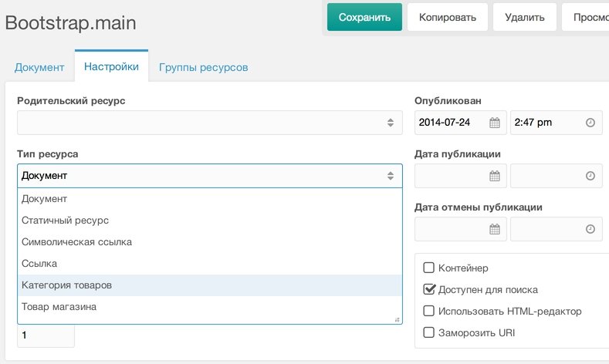The width and height of the screenshot is (609, 364).
Task: Select Документ in the resource type list
Action: pos(210,199)
